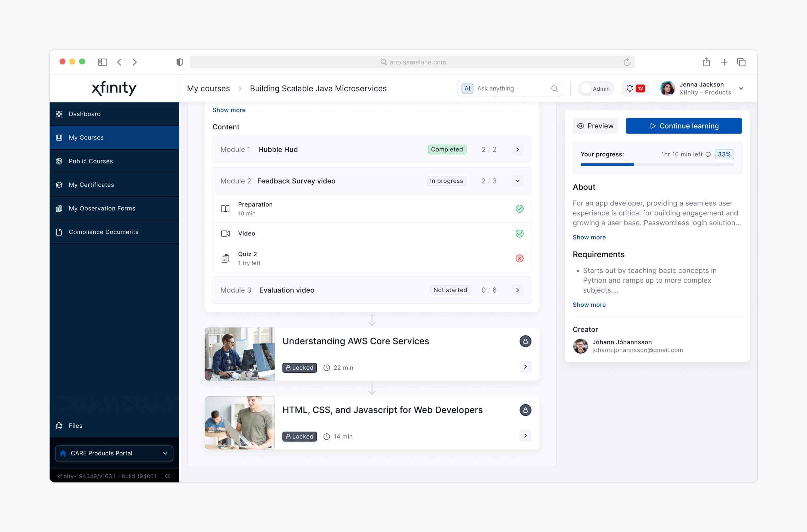807x532 pixels.
Task: Expand Module 3 Evaluation video chevron
Action: coord(517,290)
